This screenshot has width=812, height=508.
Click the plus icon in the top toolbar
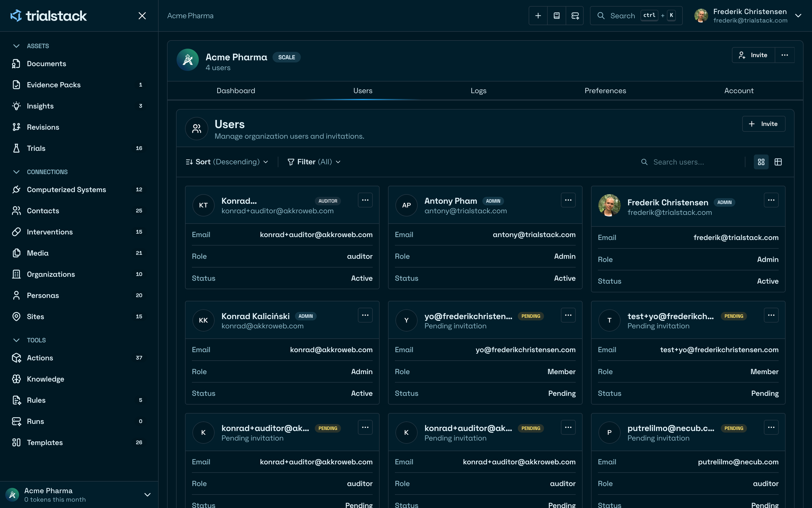538,16
